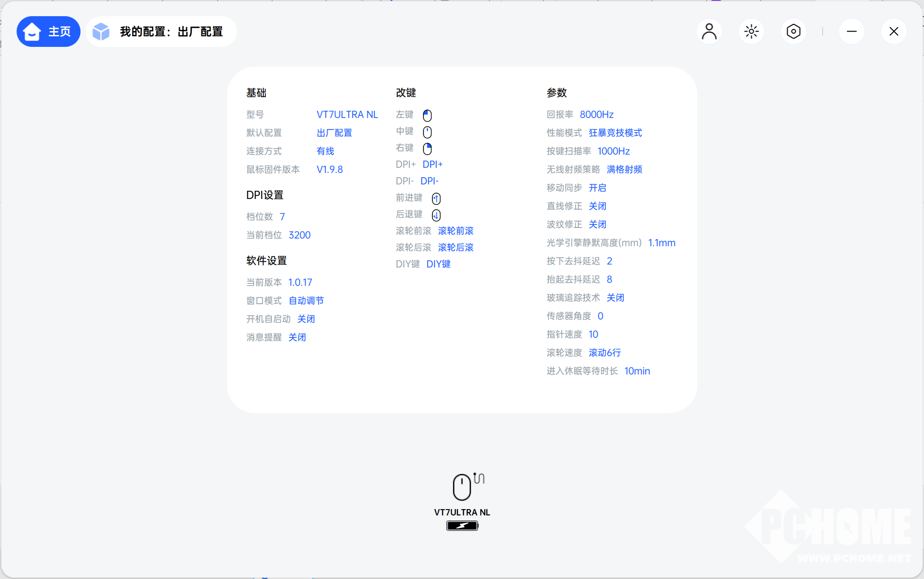924x579 pixels.
Task: Click the 移动同步 开启 value
Action: tap(597, 188)
